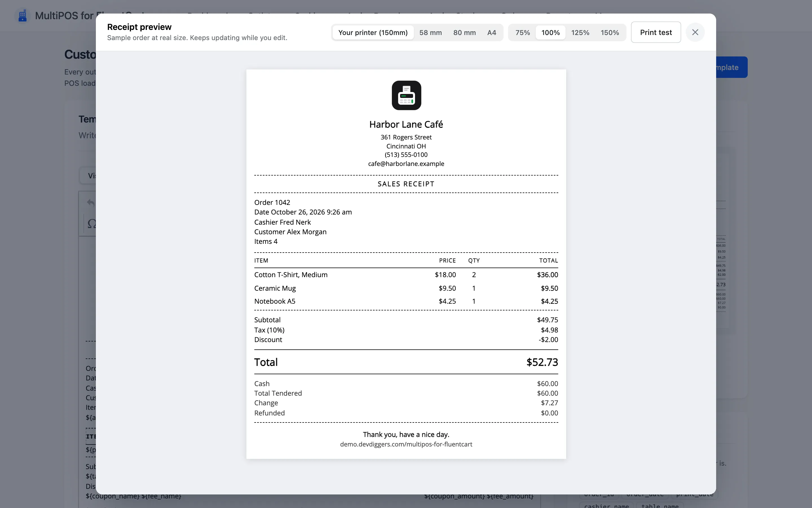Switch paper width to 58 mm
The width and height of the screenshot is (812, 508).
431,32
